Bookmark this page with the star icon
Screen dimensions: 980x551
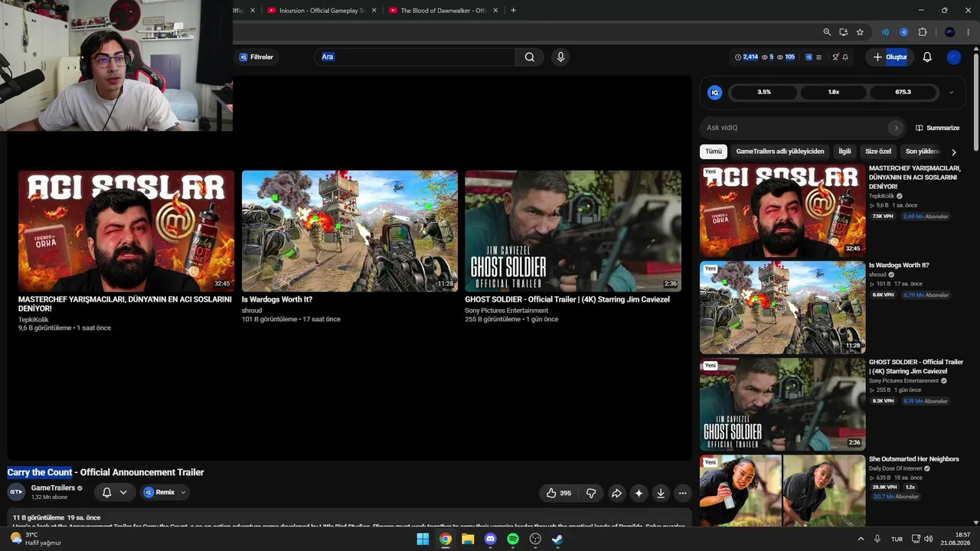(x=860, y=32)
